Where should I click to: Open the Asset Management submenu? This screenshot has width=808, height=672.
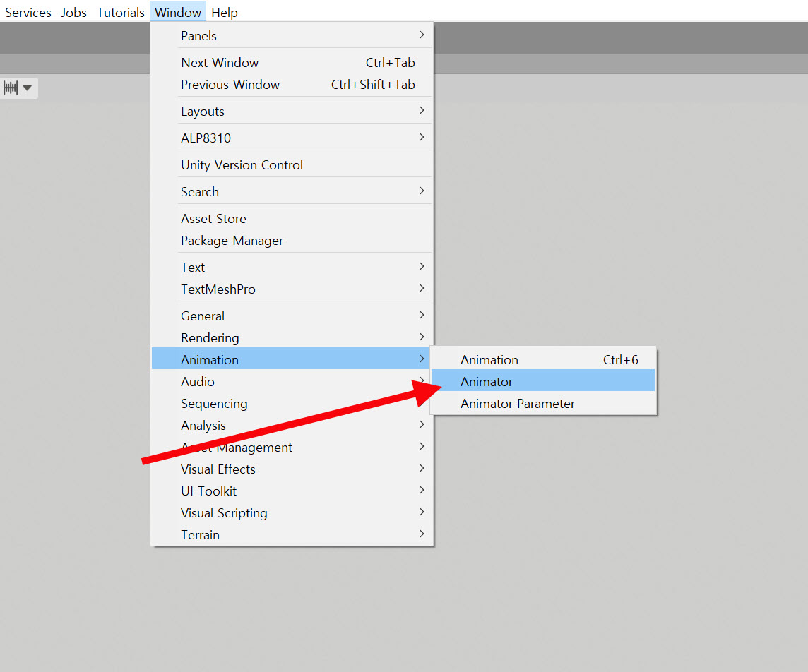292,447
